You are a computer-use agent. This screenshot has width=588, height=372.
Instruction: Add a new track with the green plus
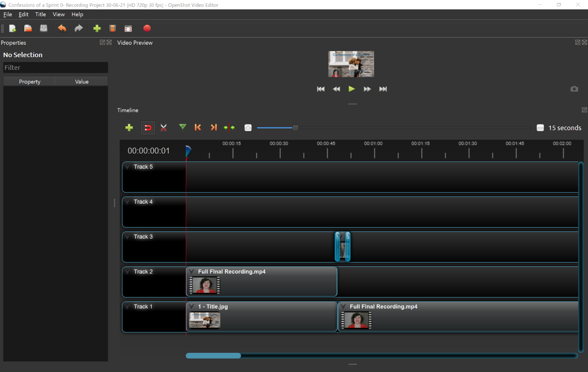[x=129, y=128]
